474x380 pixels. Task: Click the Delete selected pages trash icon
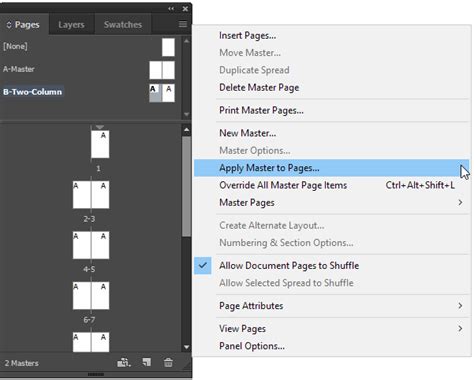click(x=168, y=362)
